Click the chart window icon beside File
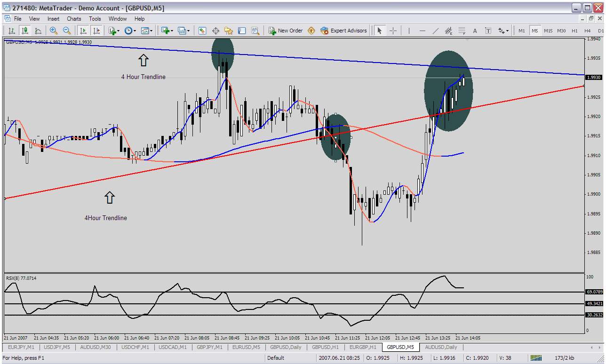 click(7, 19)
